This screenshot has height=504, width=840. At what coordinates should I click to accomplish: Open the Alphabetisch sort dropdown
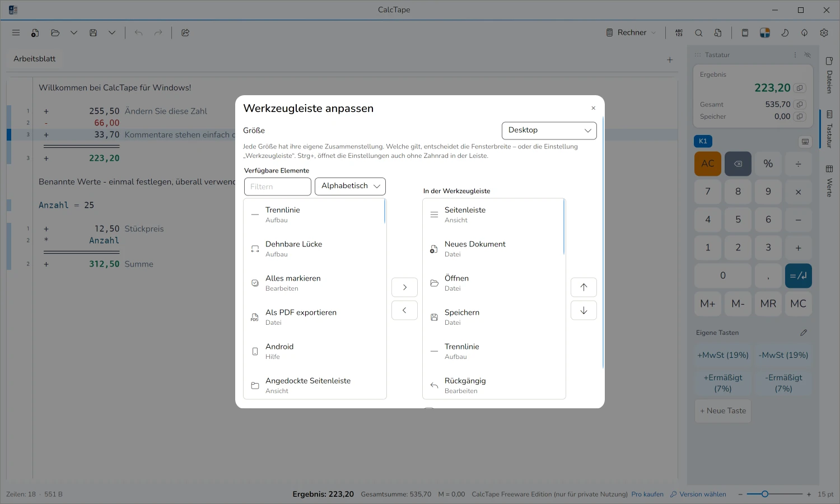[x=350, y=186]
